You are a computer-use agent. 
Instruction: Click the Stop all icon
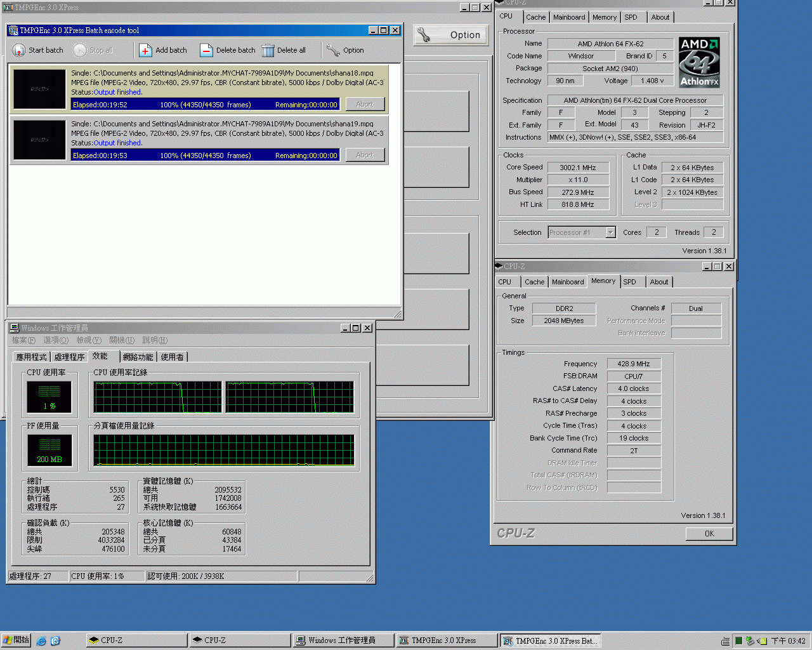pos(80,50)
